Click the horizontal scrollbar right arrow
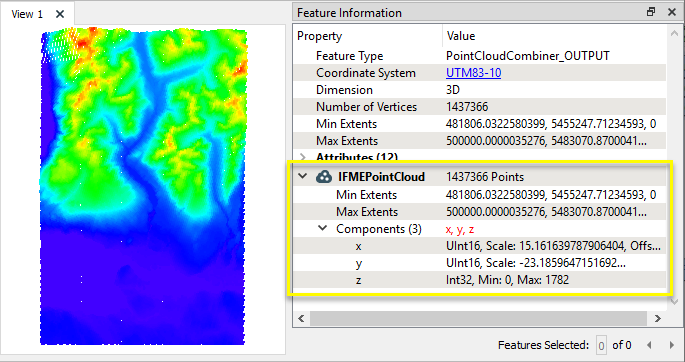The image size is (685, 362). coord(658,319)
